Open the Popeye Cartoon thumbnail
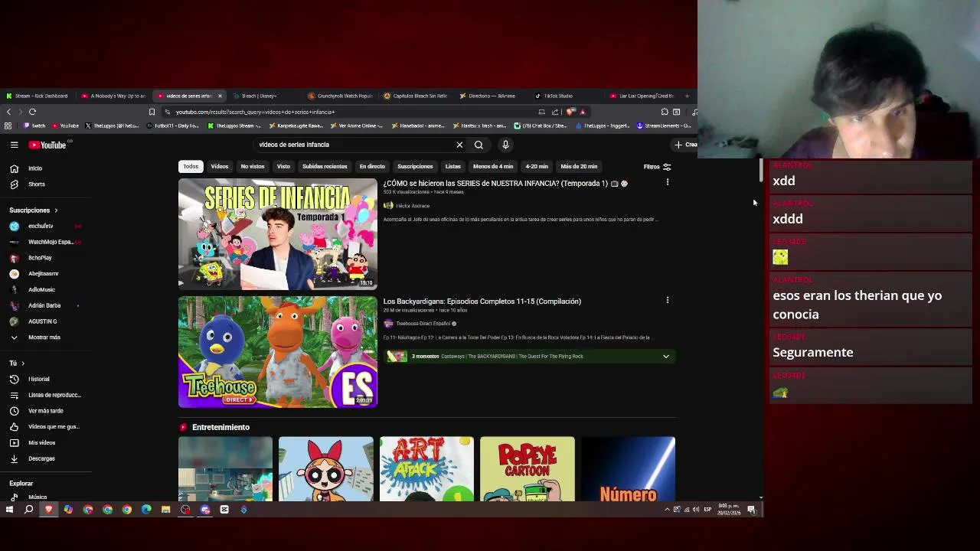This screenshot has width=980, height=551. [x=528, y=469]
